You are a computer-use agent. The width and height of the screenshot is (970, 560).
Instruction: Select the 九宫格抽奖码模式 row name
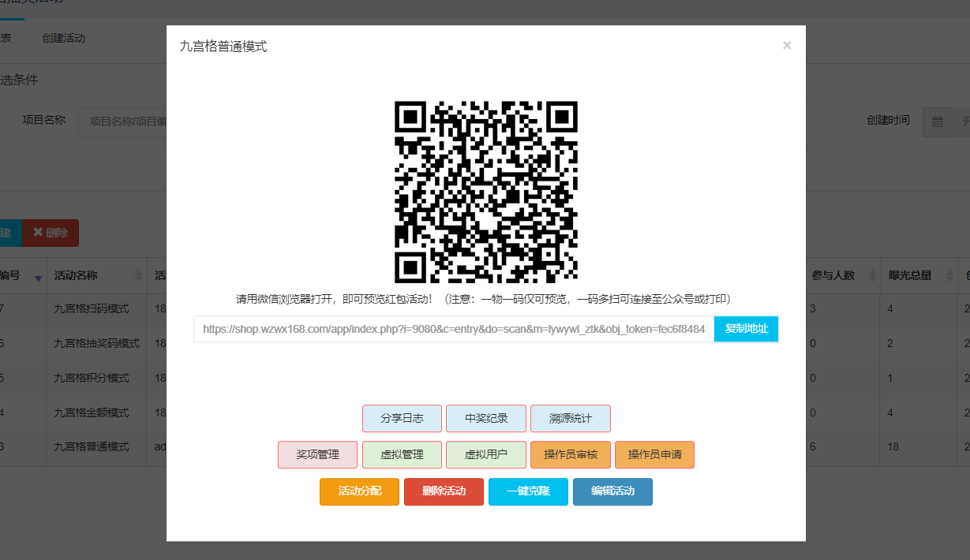point(97,344)
